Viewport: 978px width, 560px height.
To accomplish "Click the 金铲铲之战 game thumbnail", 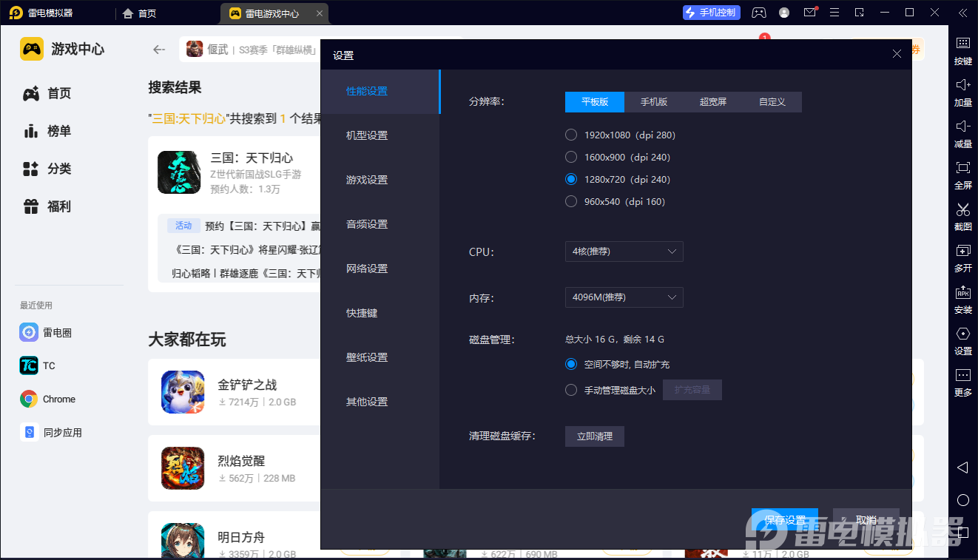I will [183, 391].
